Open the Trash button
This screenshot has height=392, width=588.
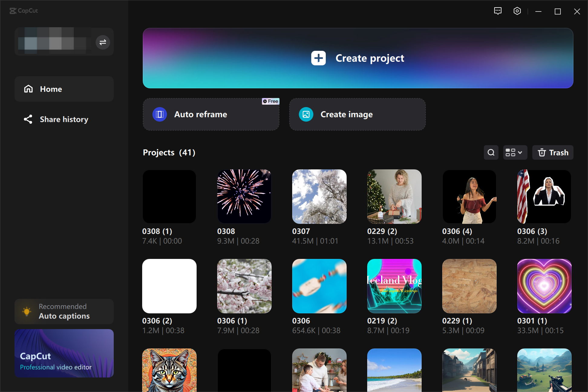(553, 152)
